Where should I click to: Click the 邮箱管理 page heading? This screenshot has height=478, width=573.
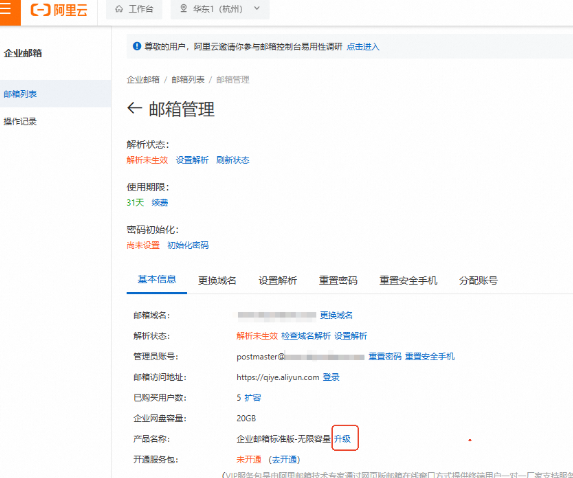pyautogui.click(x=182, y=109)
